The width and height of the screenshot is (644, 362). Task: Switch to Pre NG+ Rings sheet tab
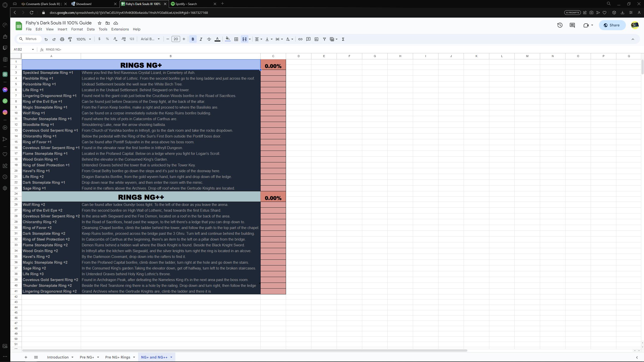pos(117,357)
